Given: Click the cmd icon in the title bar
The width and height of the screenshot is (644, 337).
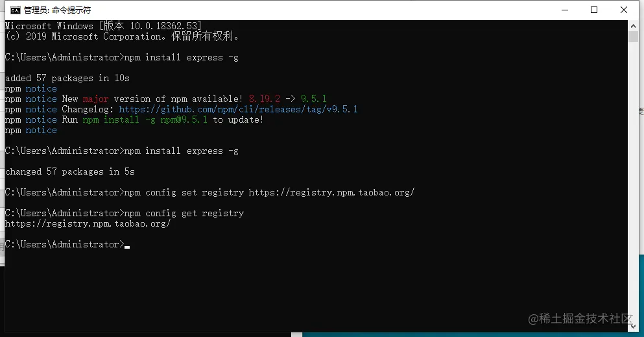Looking at the screenshot, I should pos(15,10).
